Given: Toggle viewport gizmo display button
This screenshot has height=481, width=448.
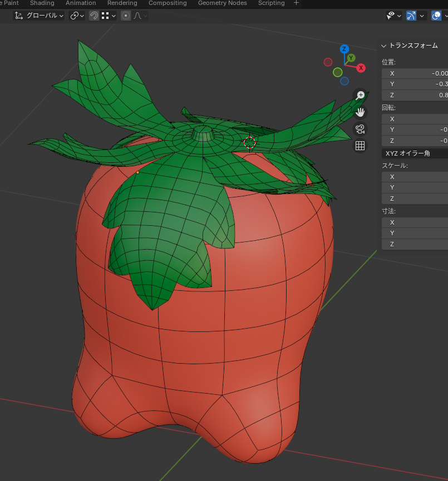Looking at the screenshot, I should [x=411, y=16].
